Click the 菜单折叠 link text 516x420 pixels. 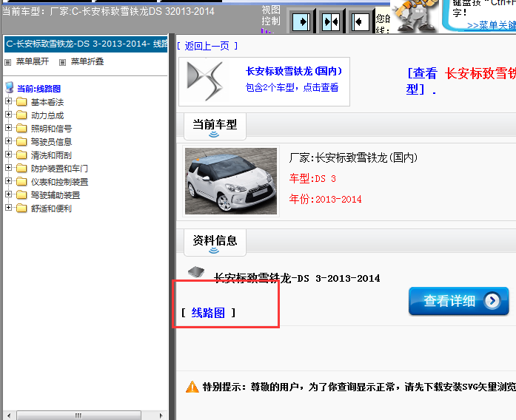pyautogui.click(x=87, y=61)
